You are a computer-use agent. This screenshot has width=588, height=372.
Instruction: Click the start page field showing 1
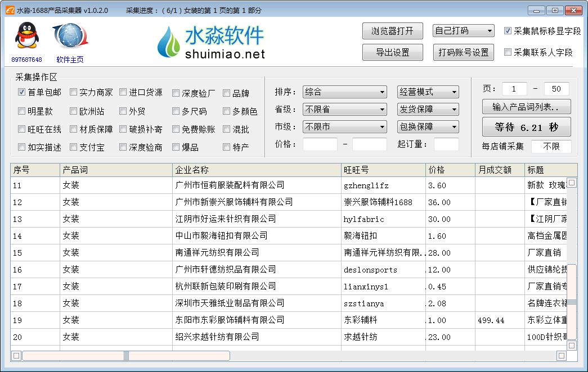click(x=514, y=89)
